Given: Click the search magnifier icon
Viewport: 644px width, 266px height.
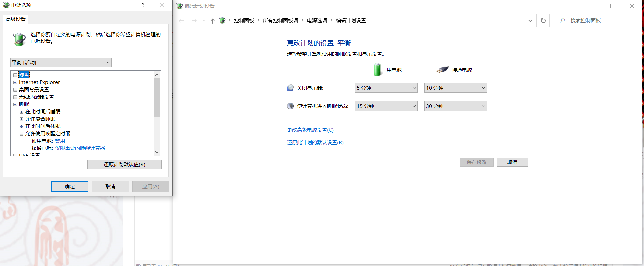Looking at the screenshot, I should coord(562,20).
